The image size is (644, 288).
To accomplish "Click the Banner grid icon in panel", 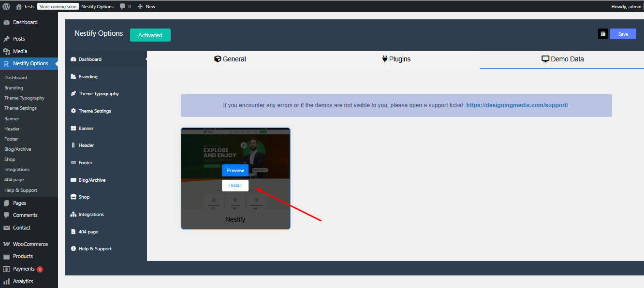I will (x=73, y=128).
